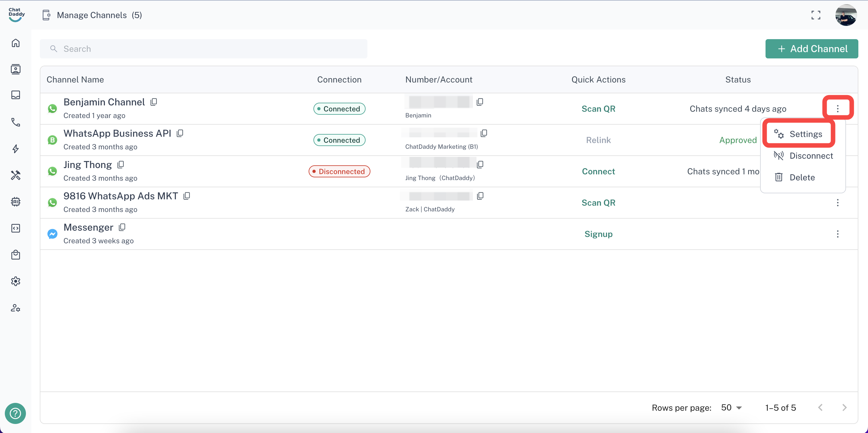This screenshot has width=868, height=433.
Task: Click Connected badge for Benjamin Channel
Action: tap(339, 108)
